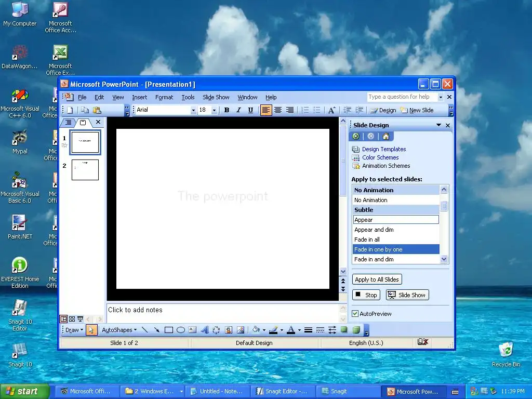The width and height of the screenshot is (532, 399).
Task: Click the Slide Show button in task pane
Action: (x=407, y=295)
